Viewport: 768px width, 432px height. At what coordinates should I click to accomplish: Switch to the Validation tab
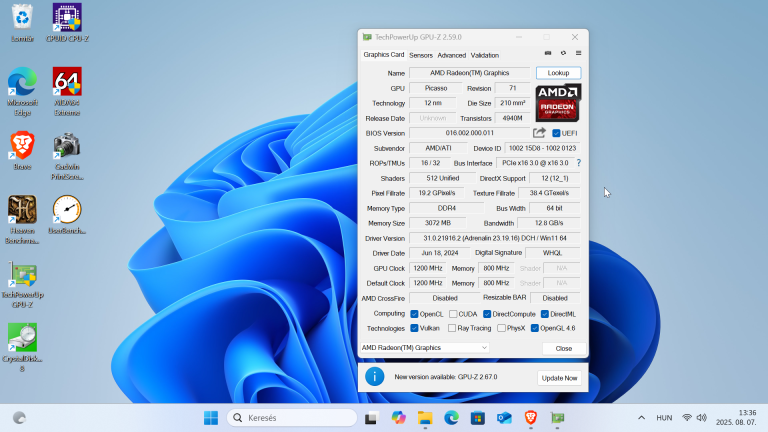[x=484, y=55]
